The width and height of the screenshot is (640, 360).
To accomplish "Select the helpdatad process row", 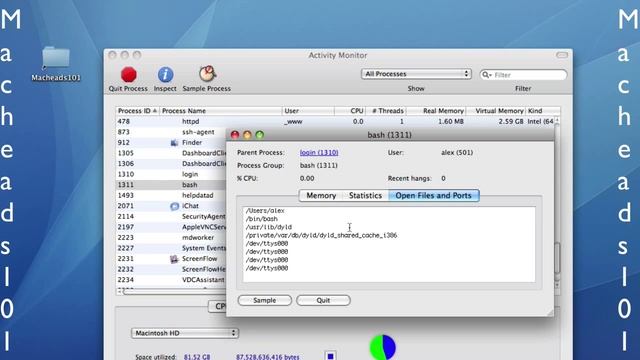I will (x=171, y=196).
